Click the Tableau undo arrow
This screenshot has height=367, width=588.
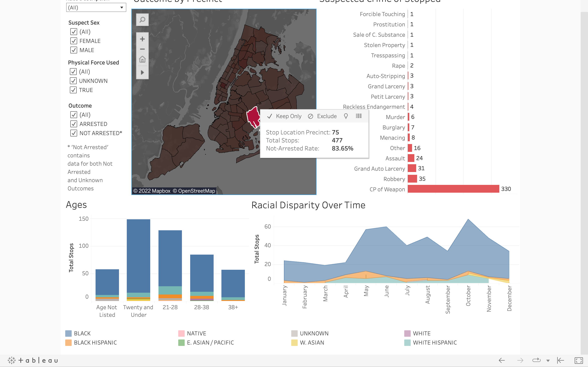pos(502,360)
